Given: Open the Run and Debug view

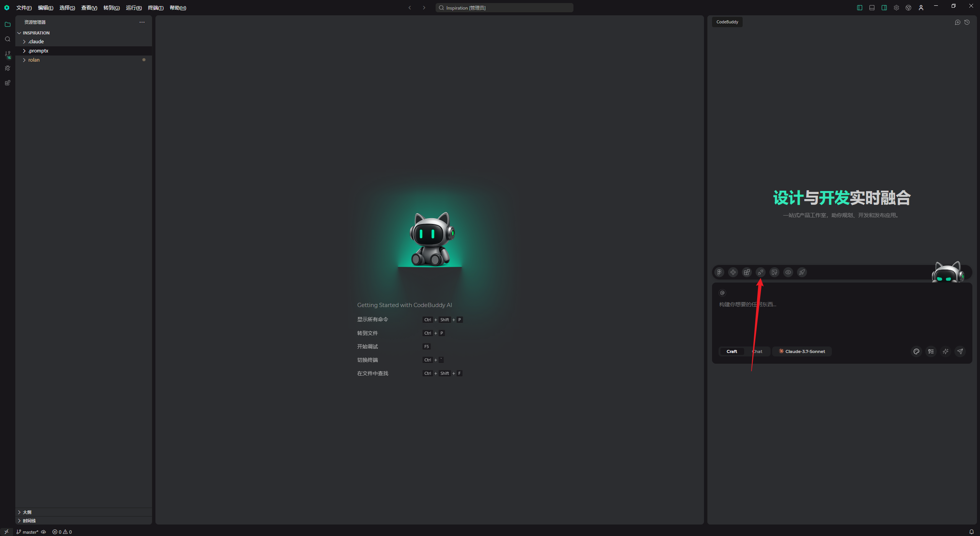Looking at the screenshot, I should click(7, 68).
